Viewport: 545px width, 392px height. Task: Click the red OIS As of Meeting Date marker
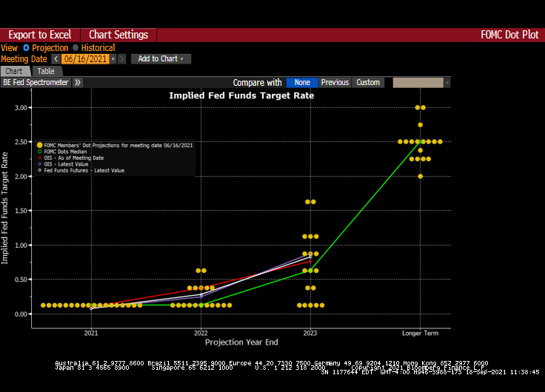coord(39,158)
